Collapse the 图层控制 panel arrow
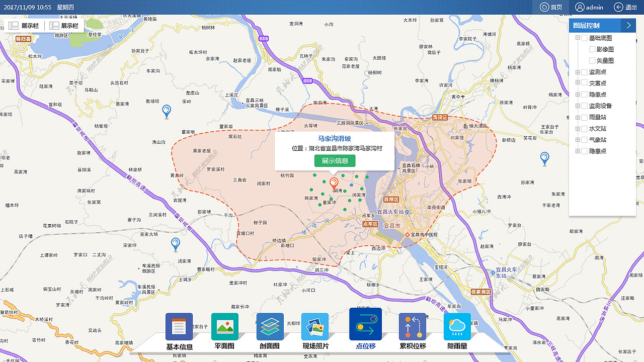This screenshot has width=644, height=362. (x=628, y=25)
